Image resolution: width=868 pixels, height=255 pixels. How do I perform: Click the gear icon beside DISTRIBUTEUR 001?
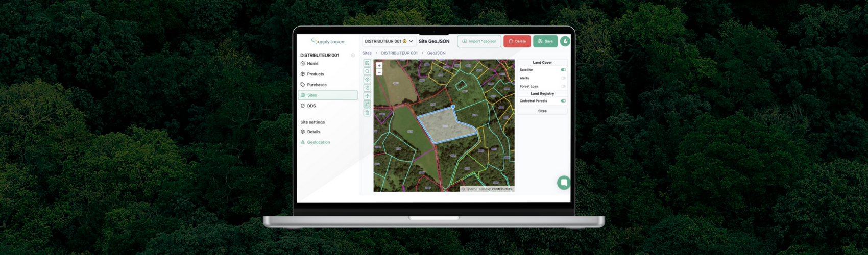click(x=353, y=55)
